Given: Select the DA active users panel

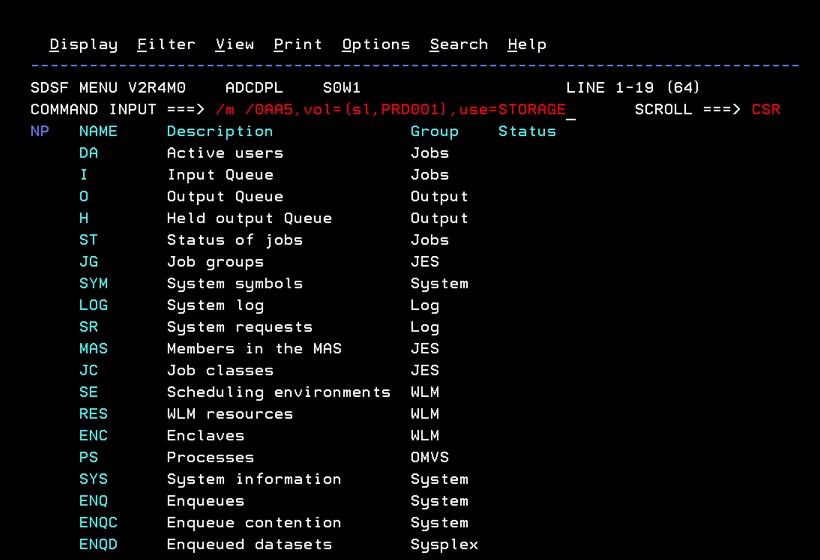Looking at the screenshot, I should click(88, 153).
